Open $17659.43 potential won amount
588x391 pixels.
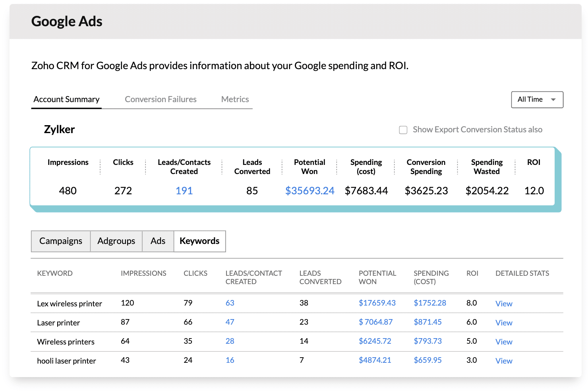(377, 303)
